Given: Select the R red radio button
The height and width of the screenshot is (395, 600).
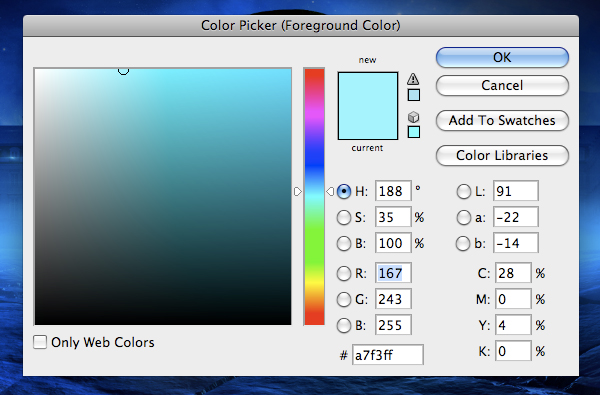Looking at the screenshot, I should [x=344, y=273].
